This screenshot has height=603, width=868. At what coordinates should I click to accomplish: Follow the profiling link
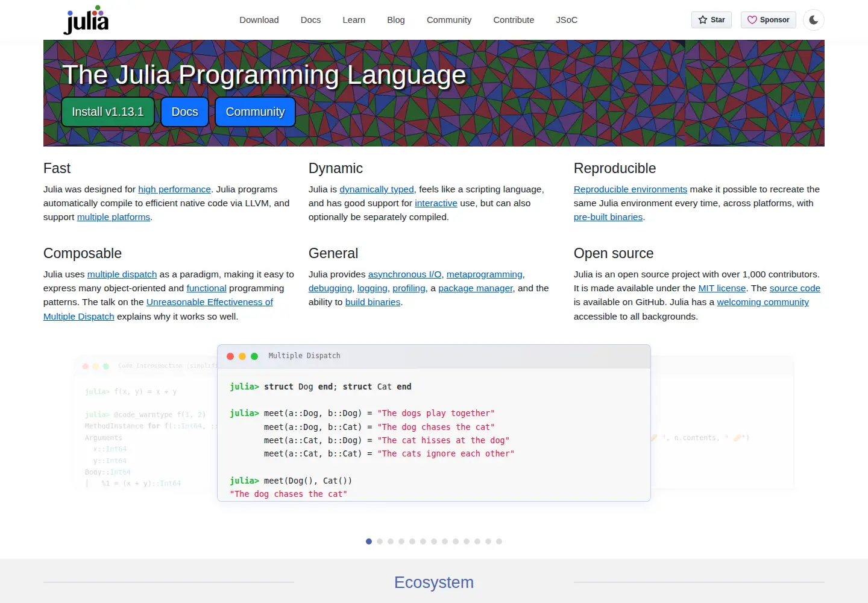pos(409,288)
